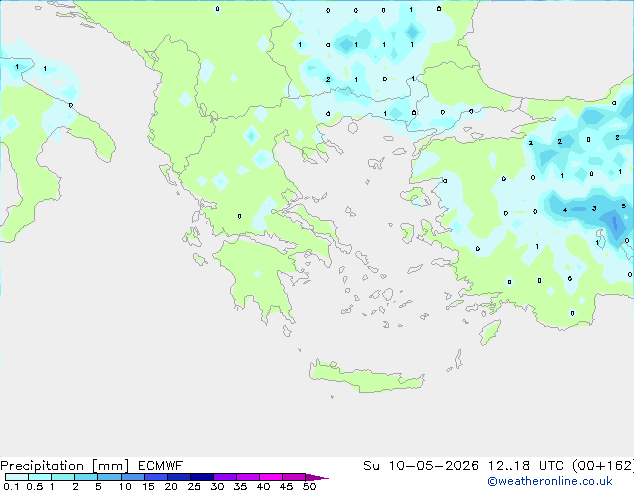Pick the 15–20 mm legend swatch
This screenshot has height=490, width=634.
[x=155, y=477]
